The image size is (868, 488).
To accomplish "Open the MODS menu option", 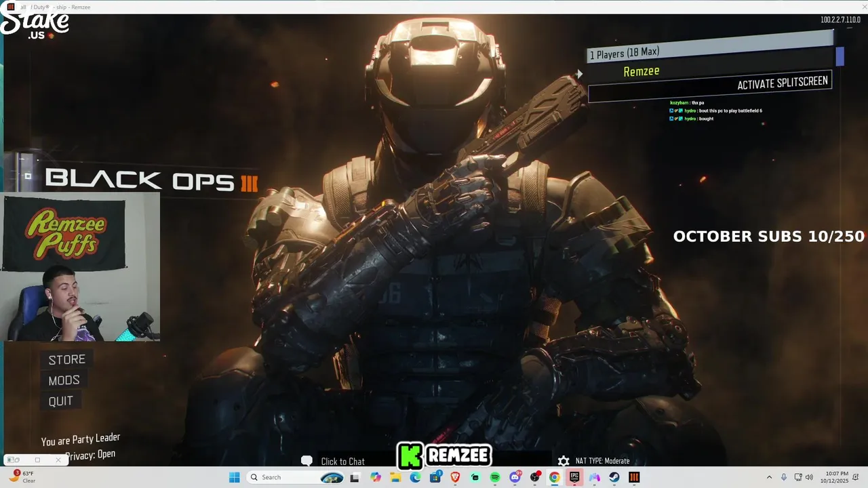I will tap(64, 380).
